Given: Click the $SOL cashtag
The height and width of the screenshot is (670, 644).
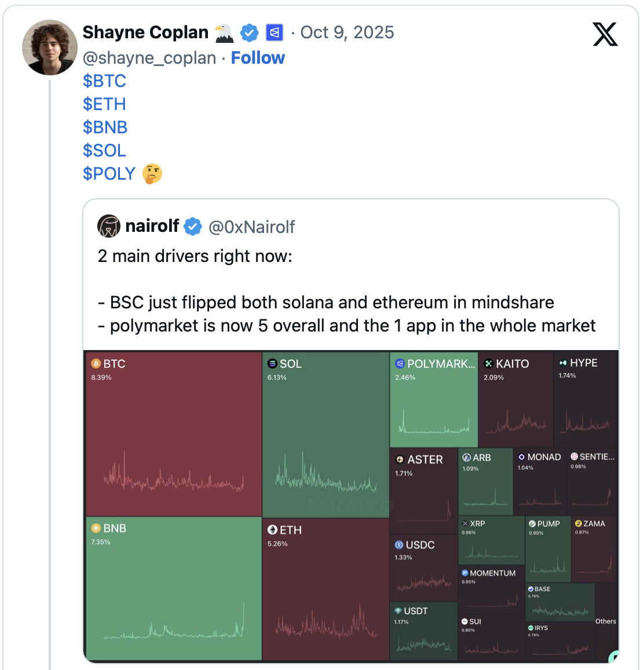Looking at the screenshot, I should click(x=104, y=151).
